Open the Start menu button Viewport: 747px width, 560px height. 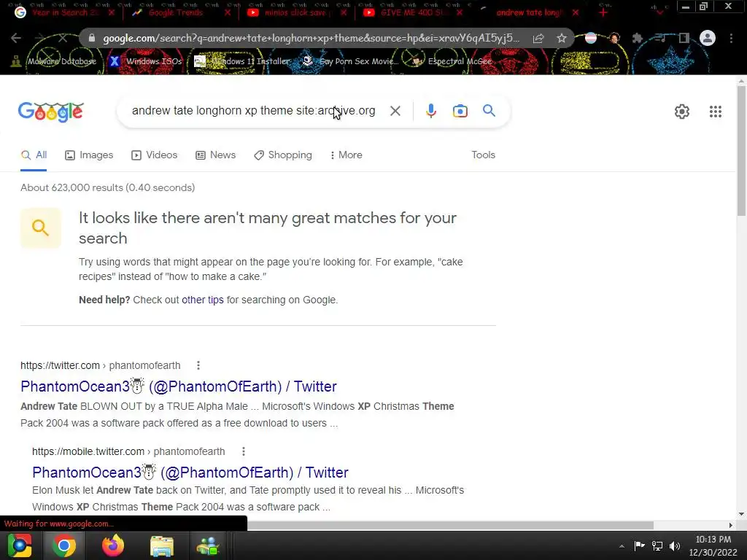20,545
